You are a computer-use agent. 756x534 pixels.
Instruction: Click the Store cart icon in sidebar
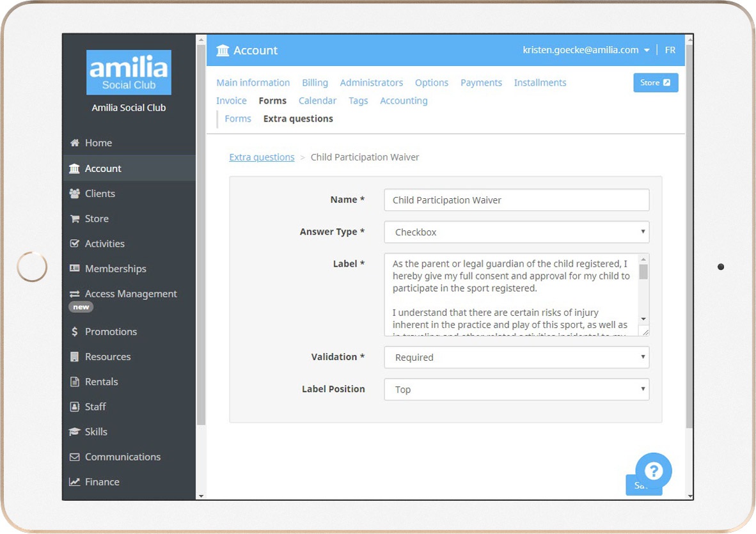coord(74,218)
